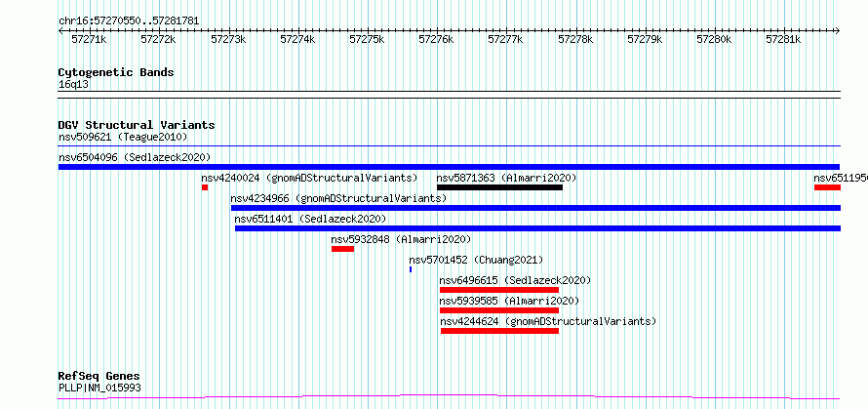Click the DGV Structural Variants track heading
The width and height of the screenshot is (868, 409).
click(x=137, y=125)
